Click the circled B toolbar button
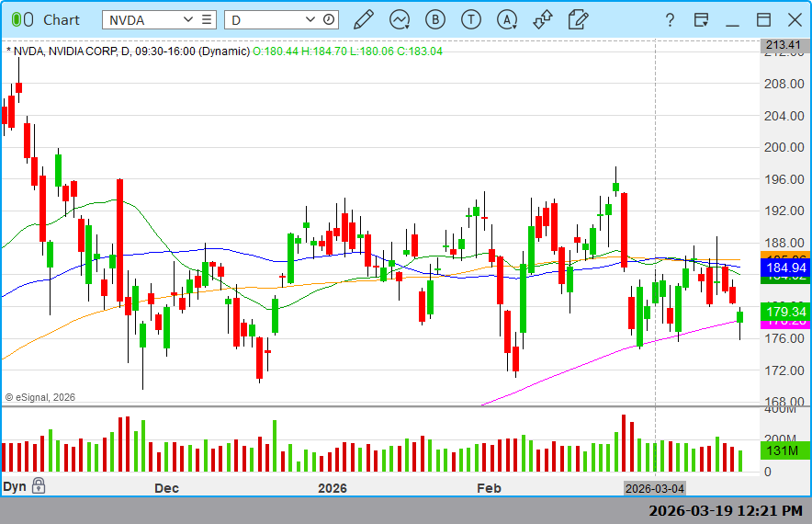 (x=435, y=20)
